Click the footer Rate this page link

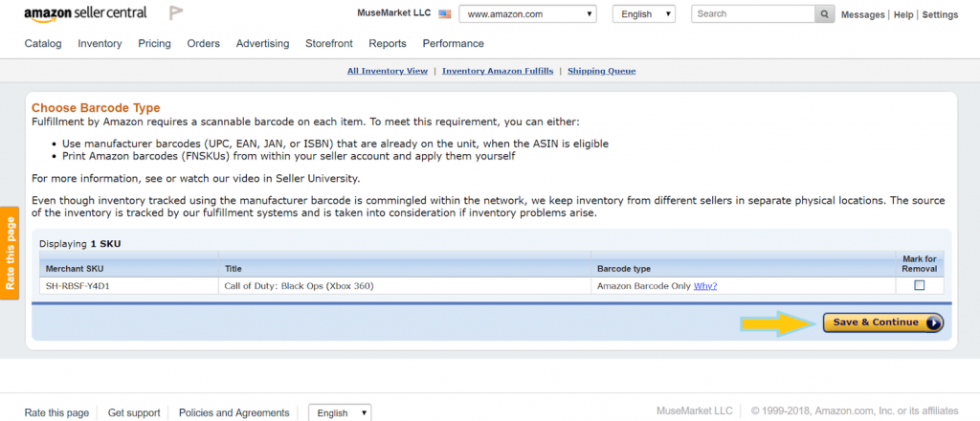click(56, 413)
